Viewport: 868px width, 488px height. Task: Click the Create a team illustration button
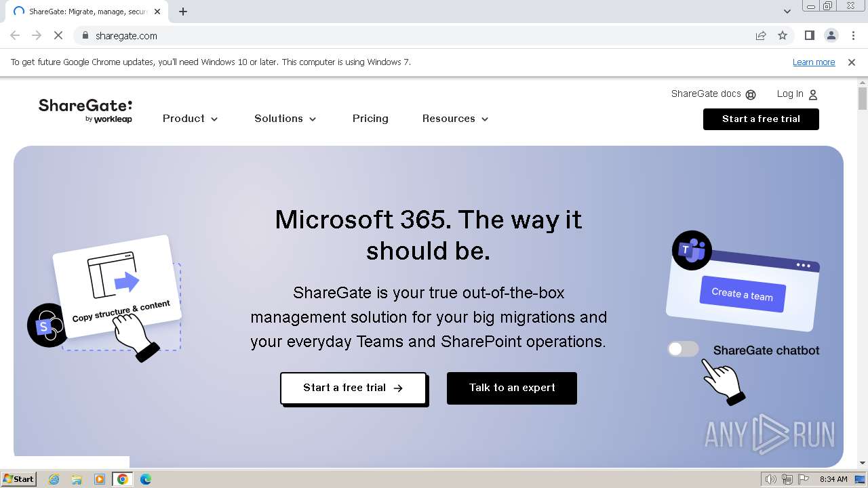click(x=743, y=293)
